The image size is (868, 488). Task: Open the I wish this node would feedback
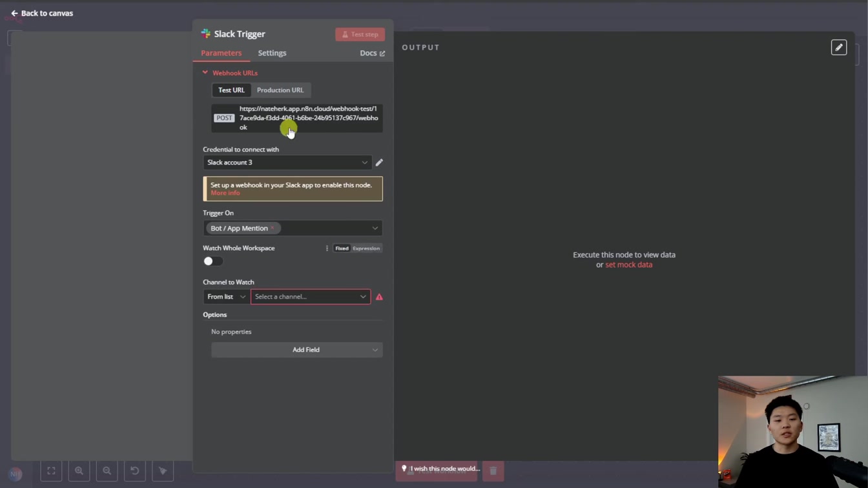click(440, 469)
